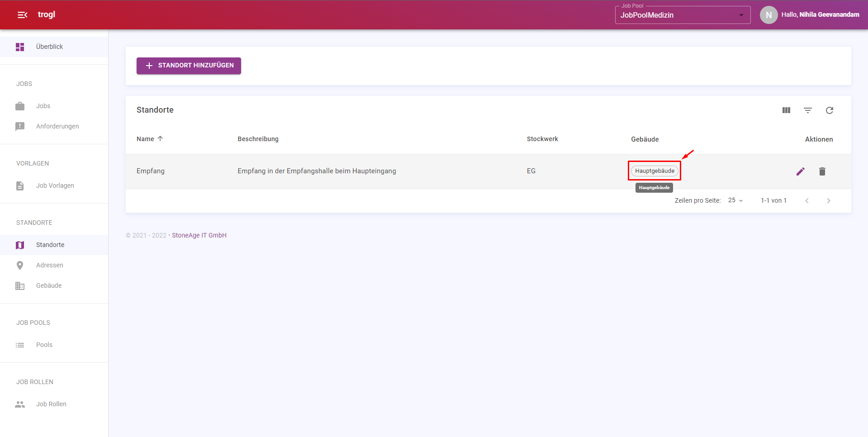Click the EG floor cell
Screen dimensions: 868x437
[x=531, y=171]
